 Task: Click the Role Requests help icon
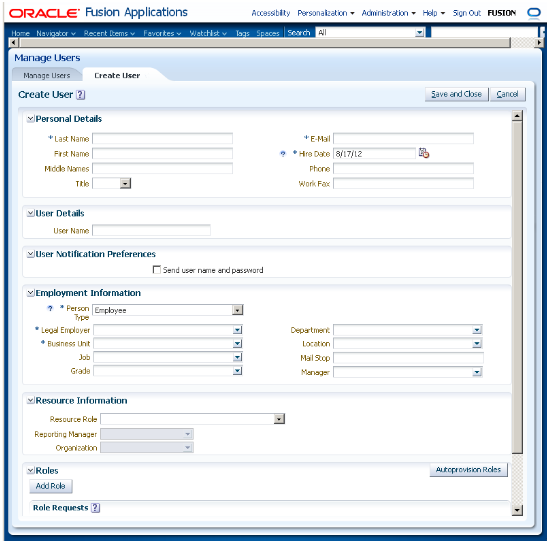tap(95, 508)
